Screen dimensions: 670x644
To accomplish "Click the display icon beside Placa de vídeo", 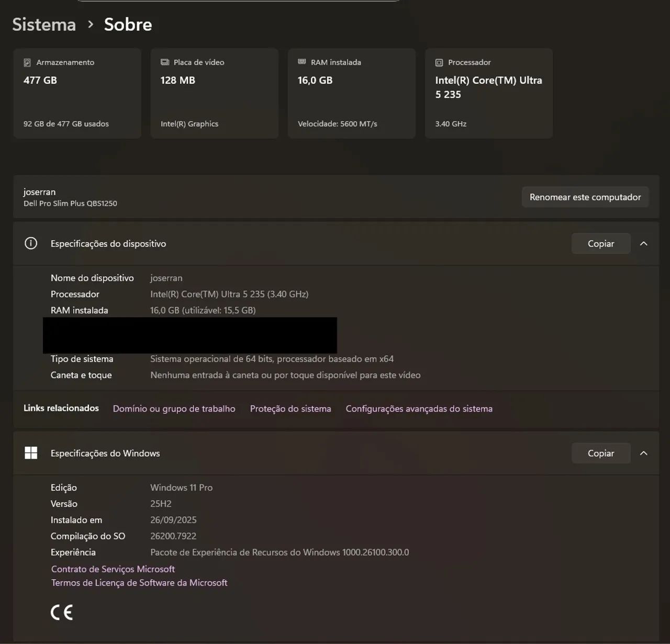I will (165, 62).
